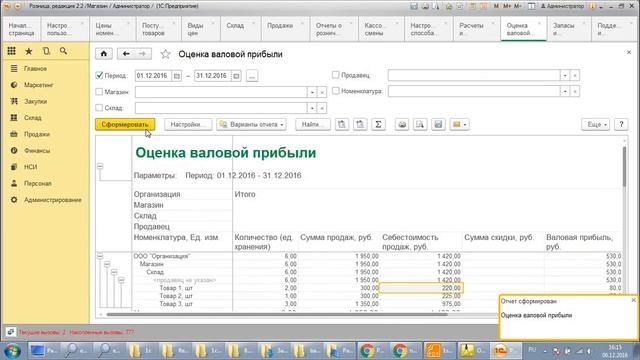Open the Склад field dropdown arrow
Viewport: 640px width, 360px height.
[312, 108]
